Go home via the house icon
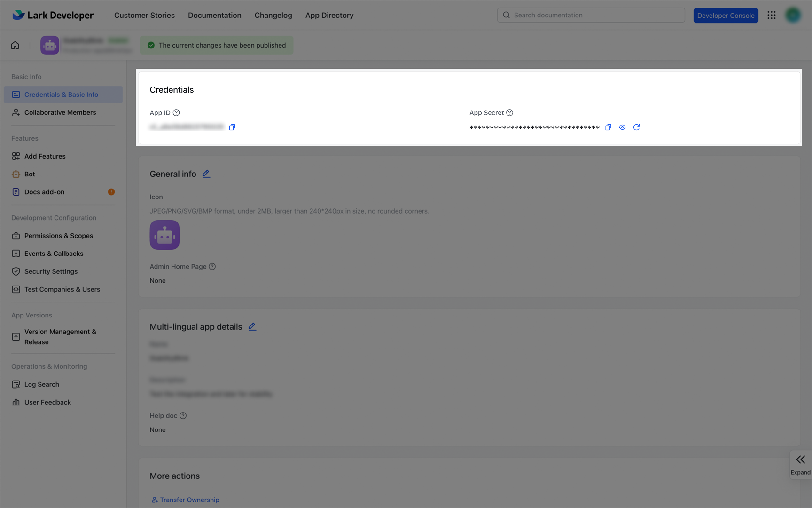 (15, 45)
